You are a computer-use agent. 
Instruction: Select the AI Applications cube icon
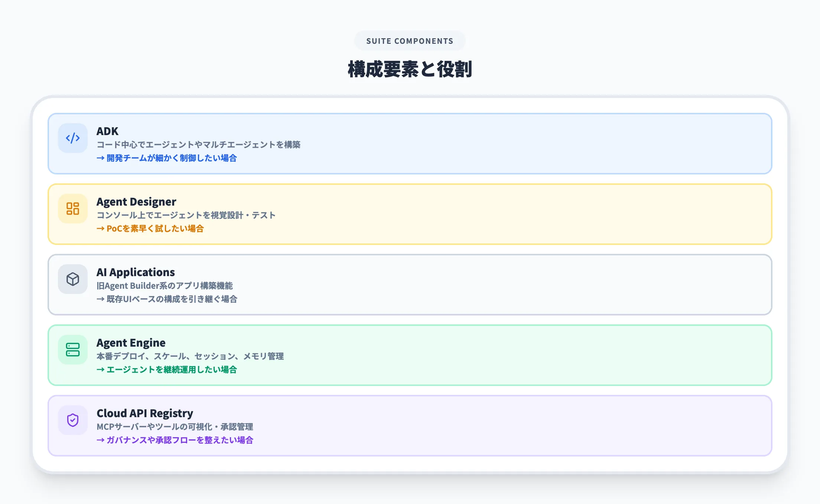(x=73, y=279)
